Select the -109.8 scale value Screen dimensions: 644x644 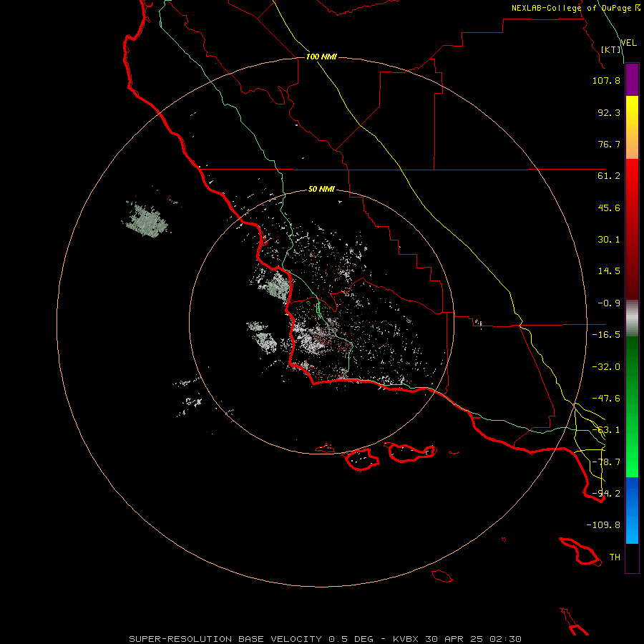[x=603, y=525]
